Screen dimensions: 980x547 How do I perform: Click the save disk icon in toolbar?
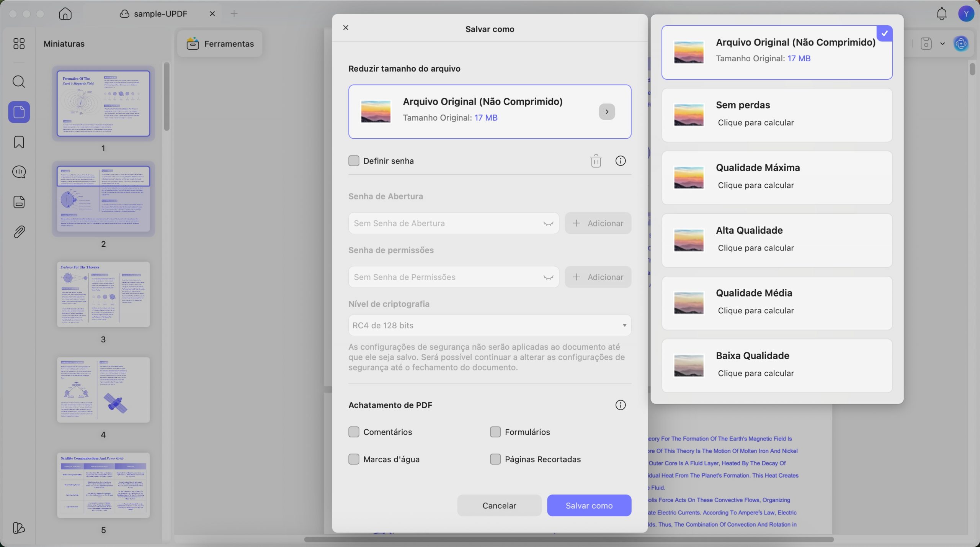click(926, 43)
